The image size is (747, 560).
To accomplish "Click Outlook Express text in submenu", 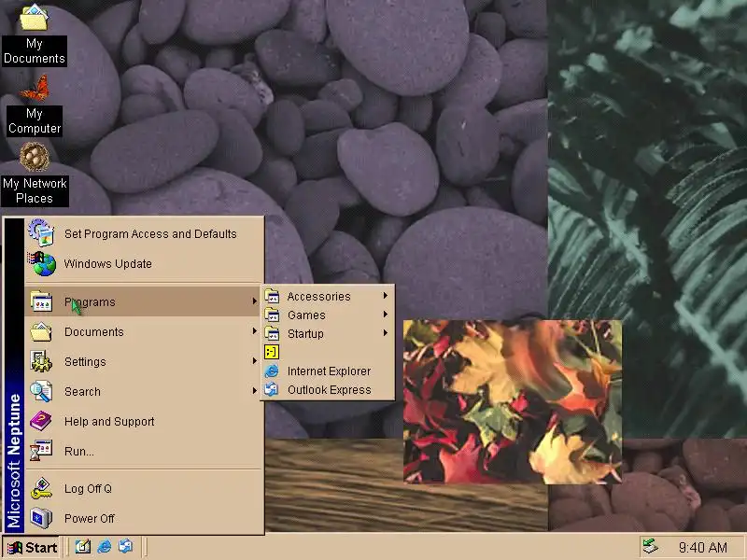I will click(330, 389).
